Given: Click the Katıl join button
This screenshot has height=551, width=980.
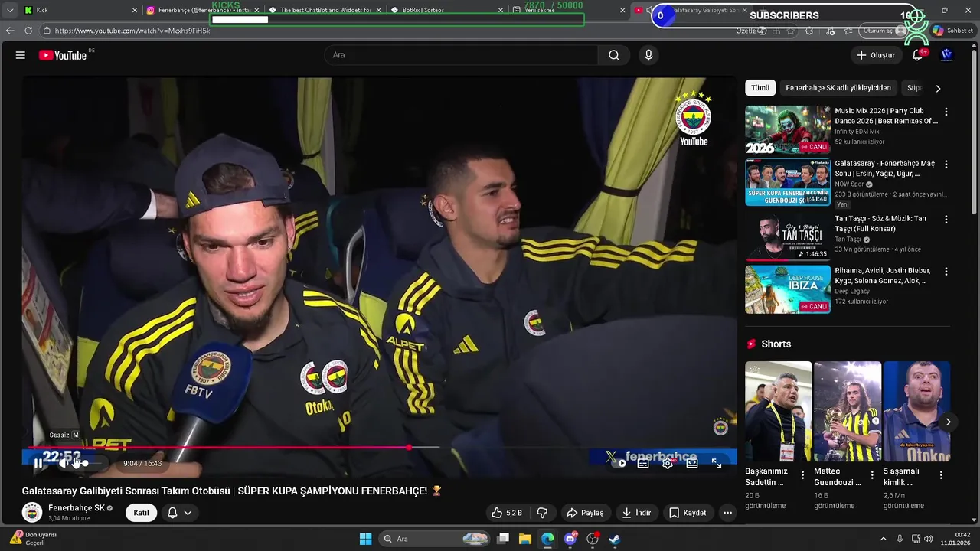Looking at the screenshot, I should (x=142, y=513).
